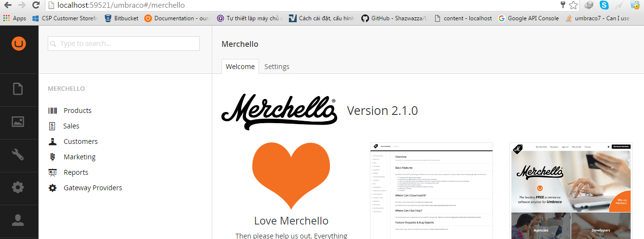Click the Love Merchello heading

click(x=291, y=221)
